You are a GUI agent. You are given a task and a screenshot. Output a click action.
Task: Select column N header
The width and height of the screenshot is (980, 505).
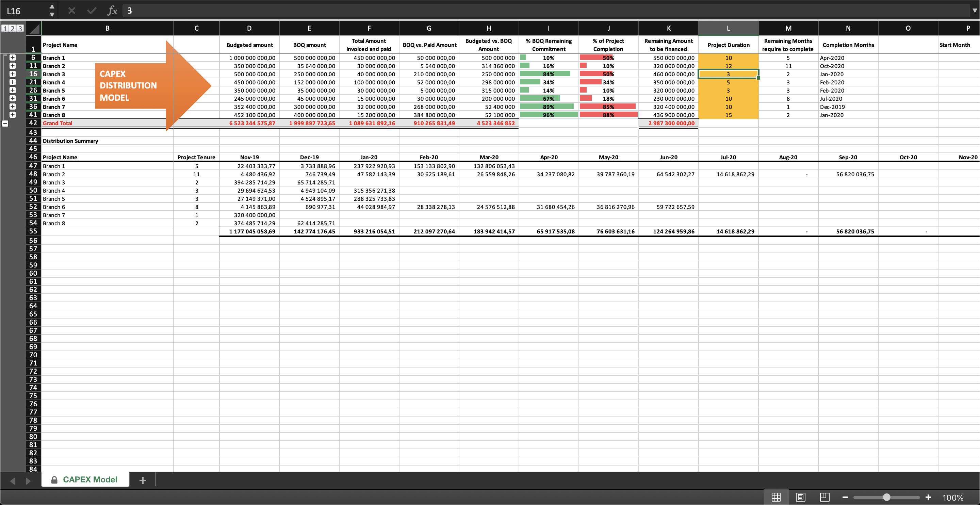pos(848,28)
